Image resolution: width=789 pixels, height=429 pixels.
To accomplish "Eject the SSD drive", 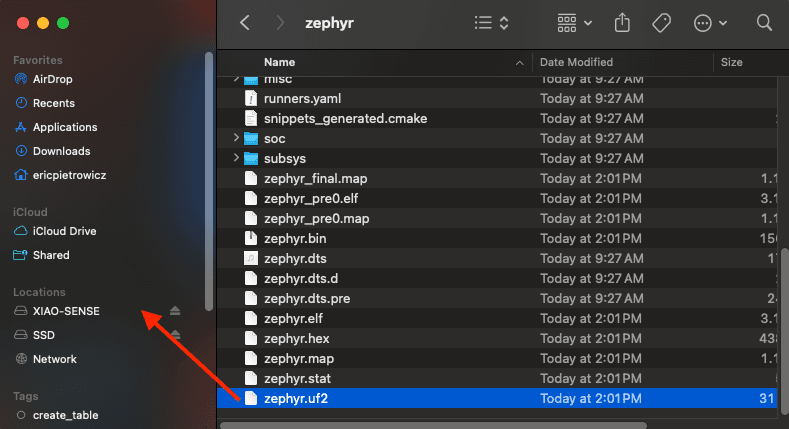I will (x=176, y=335).
